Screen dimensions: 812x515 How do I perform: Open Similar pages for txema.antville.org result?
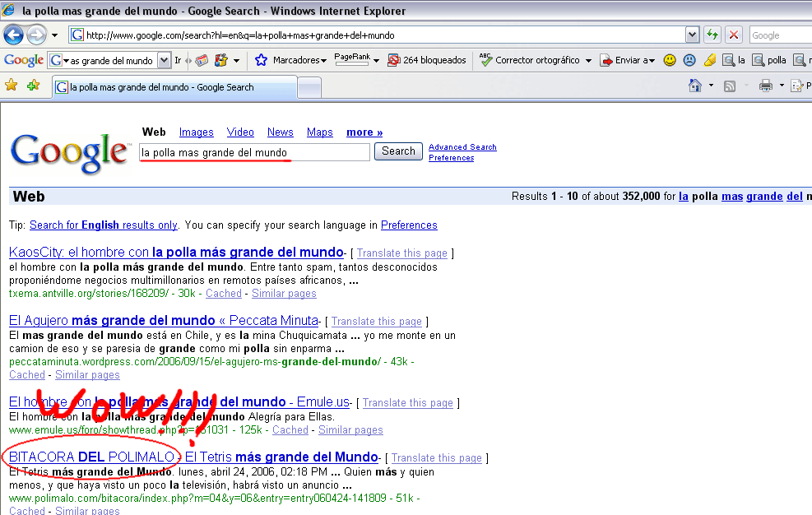284,293
